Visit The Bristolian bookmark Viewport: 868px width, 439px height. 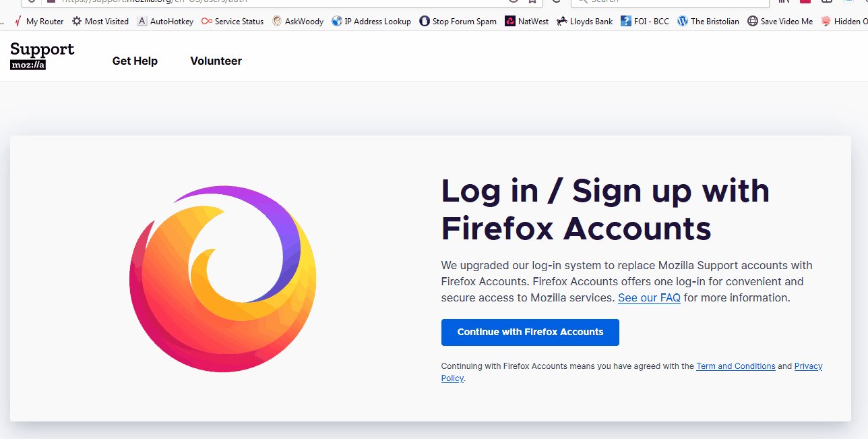708,22
